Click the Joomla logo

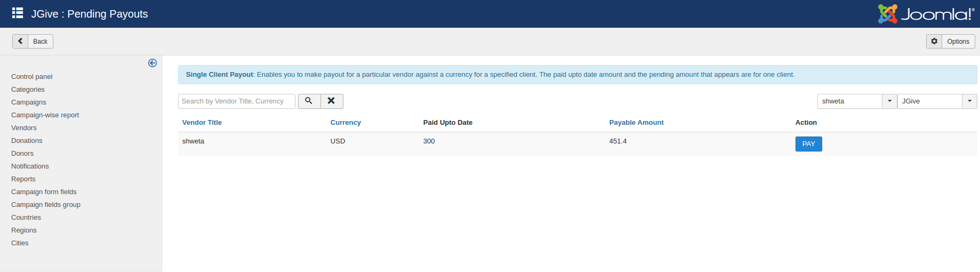coord(926,14)
